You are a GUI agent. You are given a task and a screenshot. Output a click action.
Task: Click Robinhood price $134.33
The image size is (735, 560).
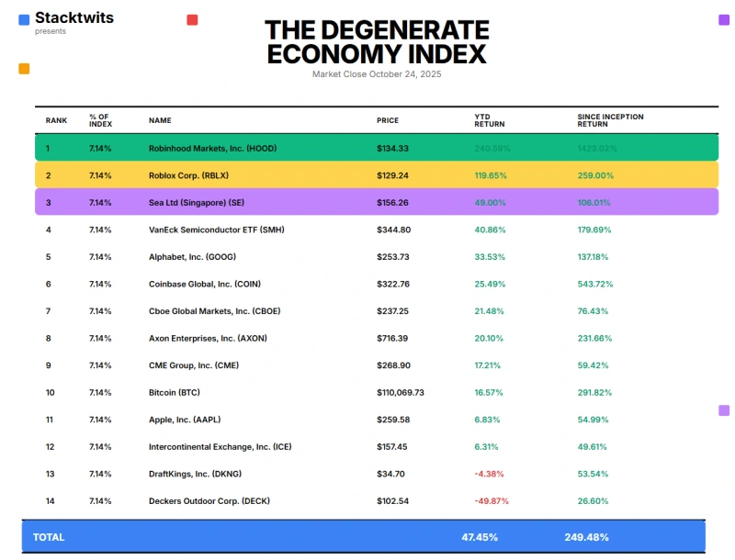[x=393, y=149]
